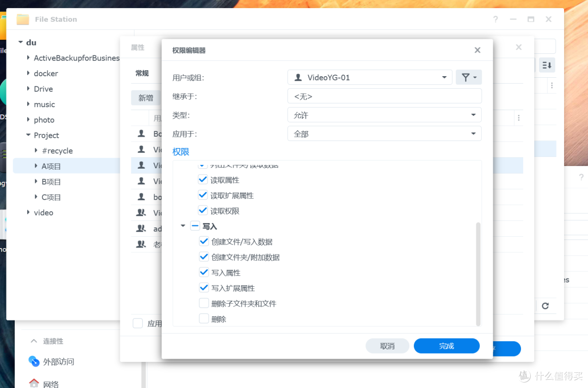This screenshot has height=388, width=588.
Task: Expand the docker folder in tree
Action: click(28, 73)
